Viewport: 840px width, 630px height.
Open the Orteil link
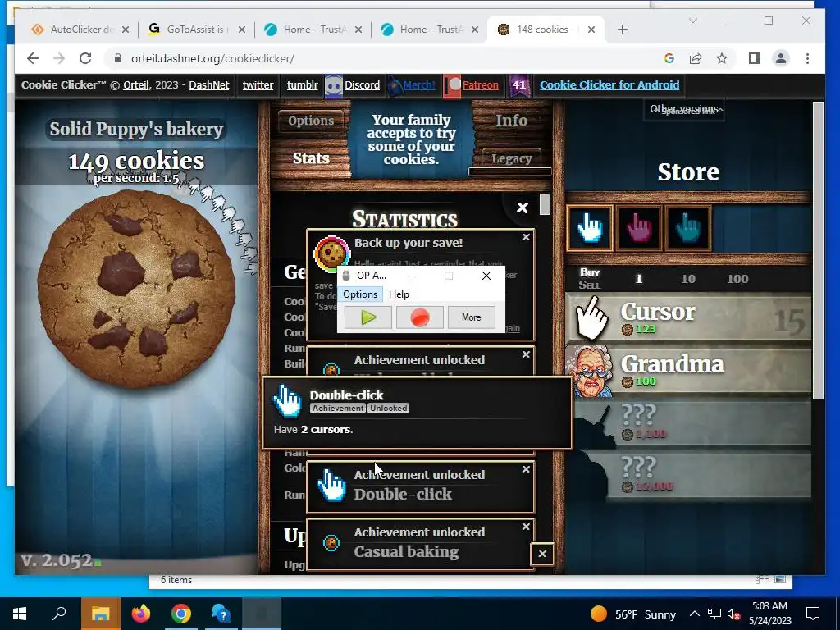pos(135,84)
